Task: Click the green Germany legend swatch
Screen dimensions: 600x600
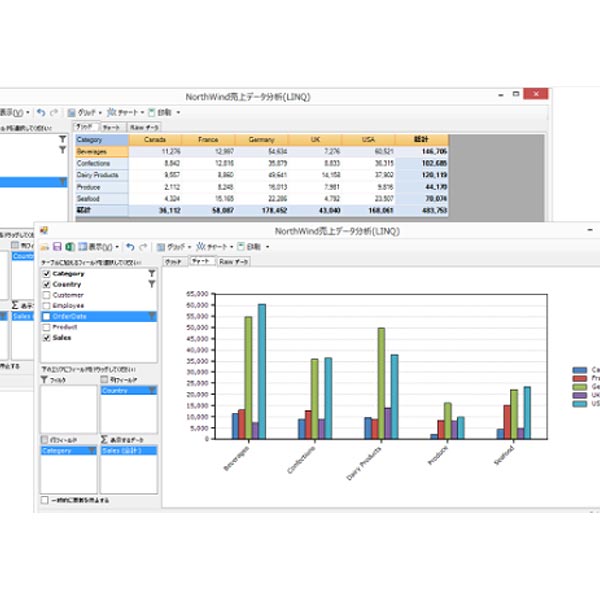Action: tap(580, 387)
